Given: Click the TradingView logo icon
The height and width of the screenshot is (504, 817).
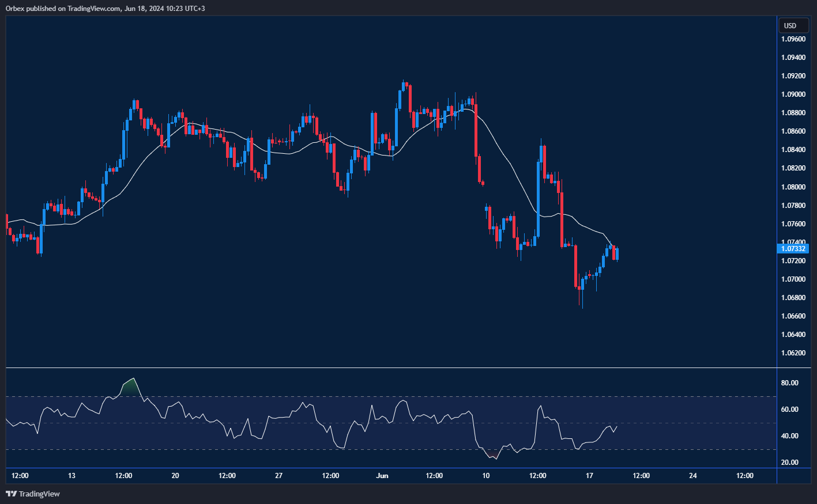Looking at the screenshot, I should 10,494.
